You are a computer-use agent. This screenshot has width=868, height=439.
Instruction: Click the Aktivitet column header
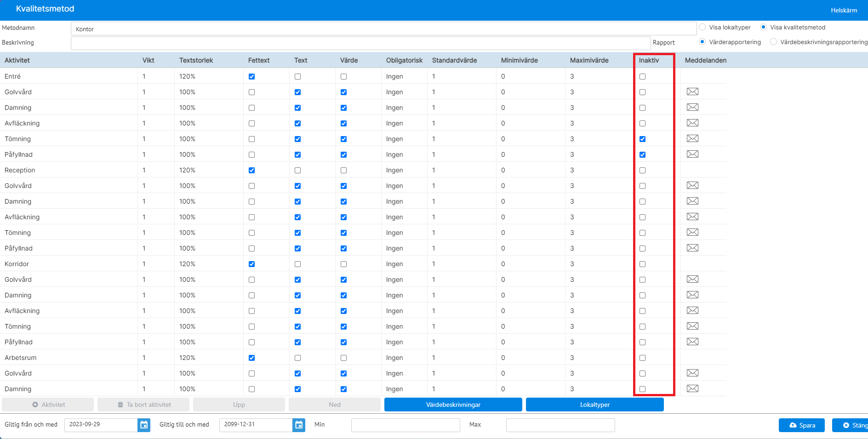[17, 60]
